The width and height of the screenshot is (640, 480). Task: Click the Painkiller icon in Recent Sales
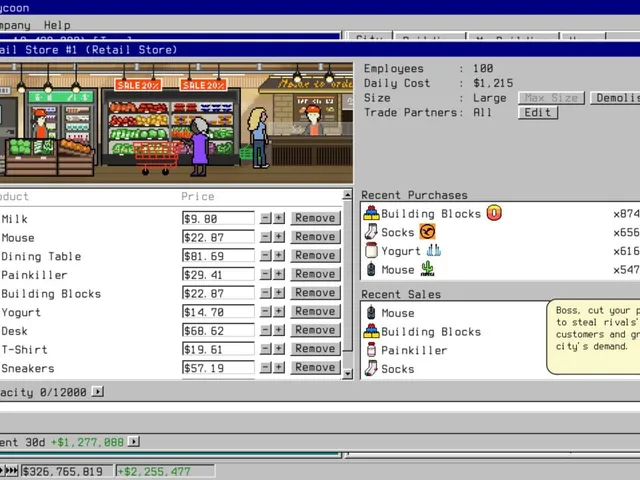tap(371, 350)
